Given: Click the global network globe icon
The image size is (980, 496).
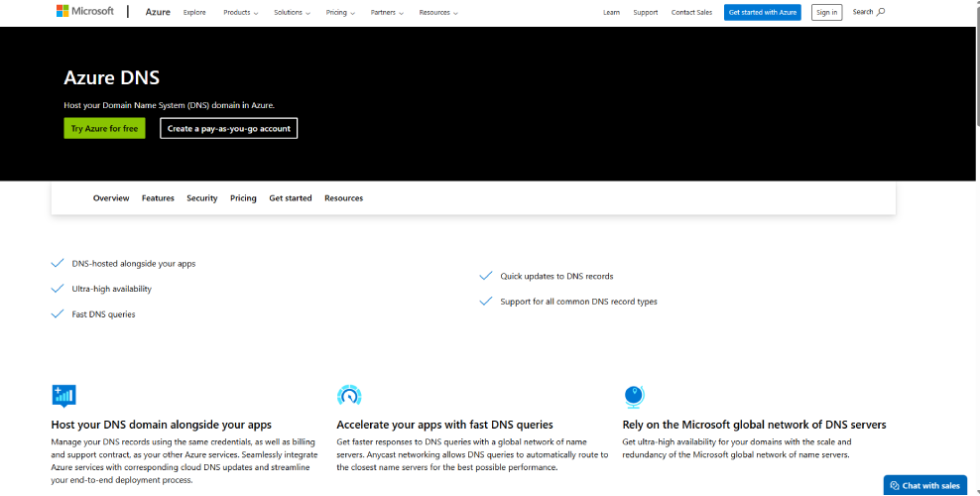Looking at the screenshot, I should tap(634, 396).
